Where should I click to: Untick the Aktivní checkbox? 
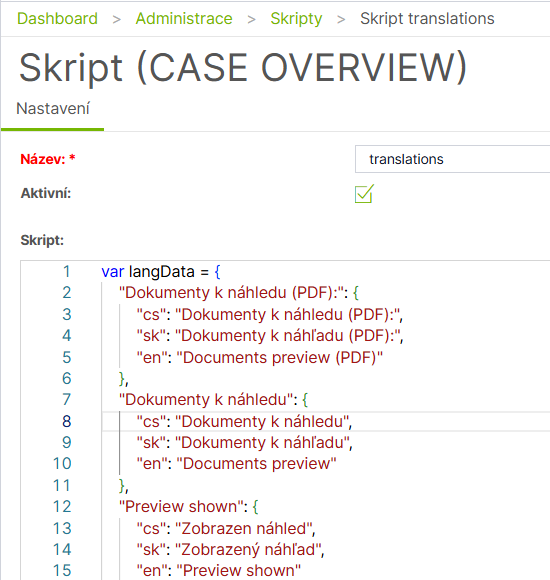click(x=364, y=194)
